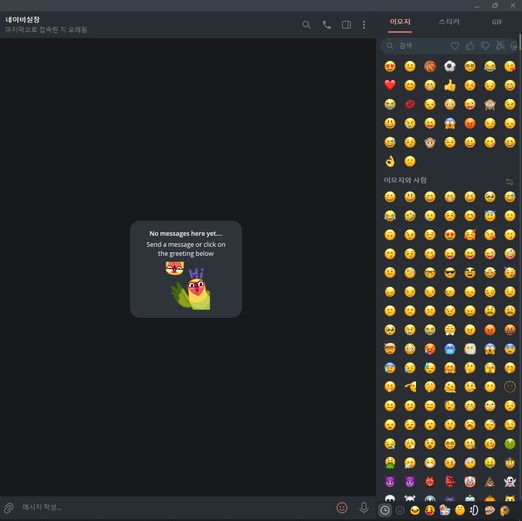Attach a file with the paperclip icon
Image resolution: width=522 pixels, height=521 pixels.
pos(9,508)
